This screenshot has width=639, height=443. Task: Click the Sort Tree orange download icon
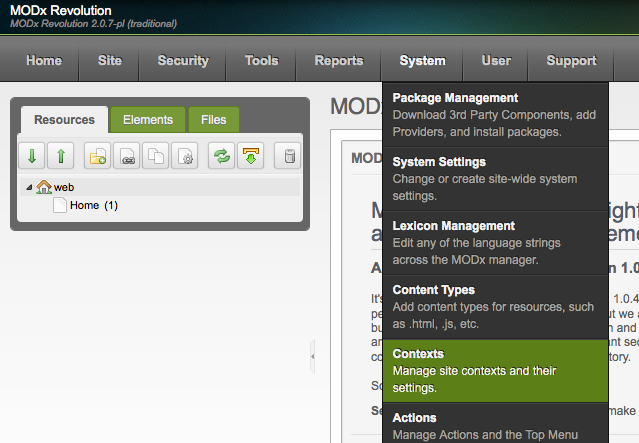(251, 156)
